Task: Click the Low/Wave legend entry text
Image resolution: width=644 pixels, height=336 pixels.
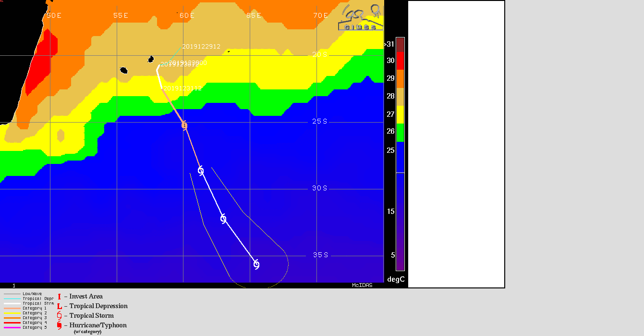Action: click(x=32, y=294)
